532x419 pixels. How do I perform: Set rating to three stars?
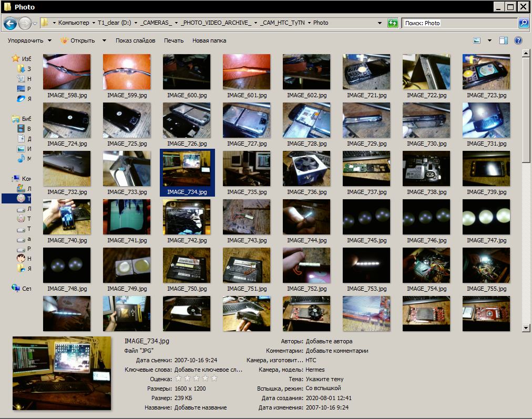pyautogui.click(x=196, y=379)
